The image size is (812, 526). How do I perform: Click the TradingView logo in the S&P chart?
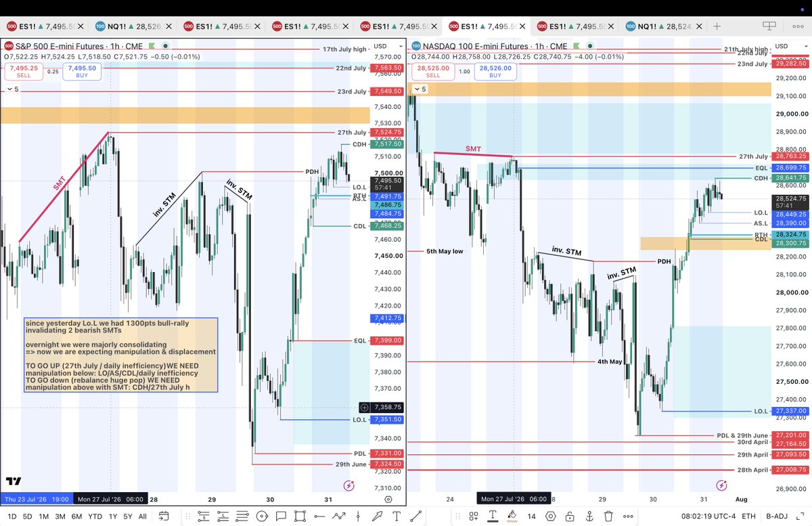click(13, 482)
